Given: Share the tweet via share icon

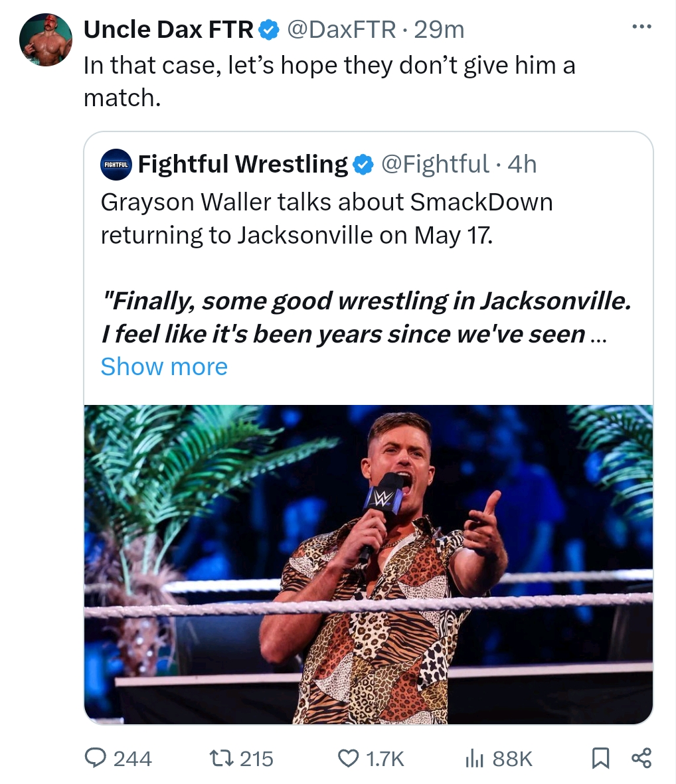Looking at the screenshot, I should tap(641, 757).
